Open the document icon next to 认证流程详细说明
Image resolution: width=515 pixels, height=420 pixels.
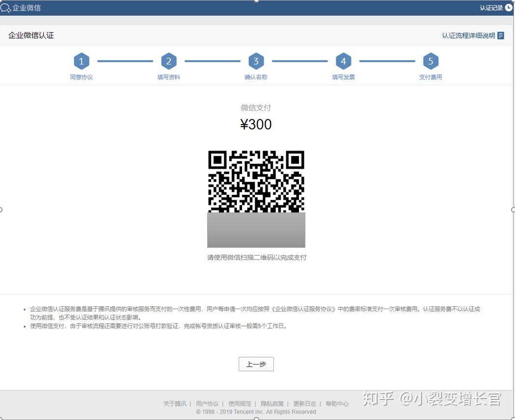tap(500, 35)
